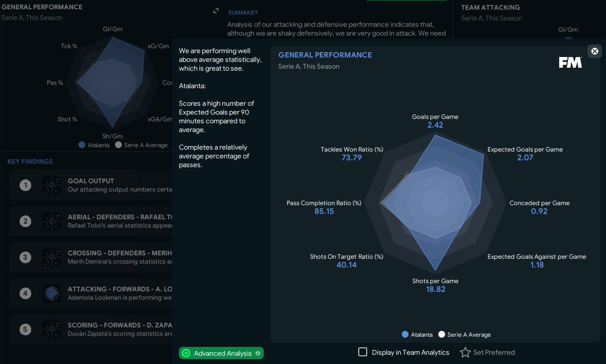Click the Attacking Forwards Lookman polygon icon
The height and width of the screenshot is (364, 606).
pos(52,293)
